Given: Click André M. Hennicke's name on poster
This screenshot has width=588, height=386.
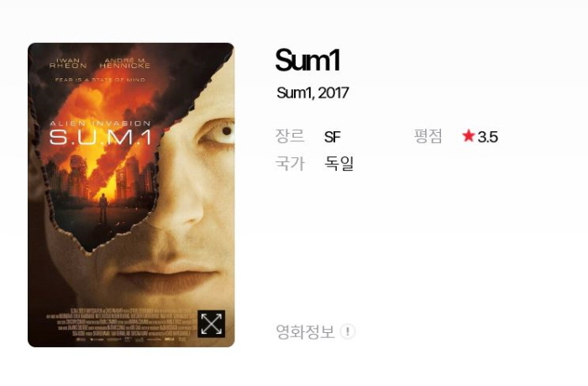Looking at the screenshot, I should [124, 63].
